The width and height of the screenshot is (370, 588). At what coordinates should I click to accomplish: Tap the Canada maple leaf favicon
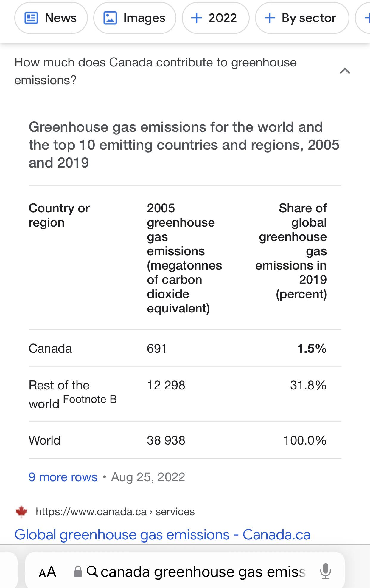coord(21,512)
